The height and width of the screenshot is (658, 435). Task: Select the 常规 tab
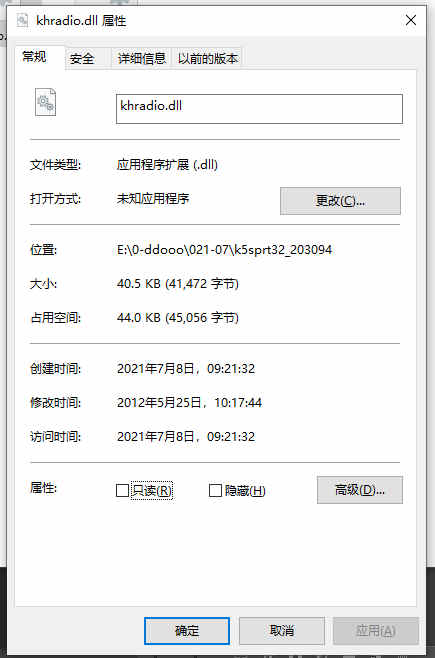tap(35, 57)
